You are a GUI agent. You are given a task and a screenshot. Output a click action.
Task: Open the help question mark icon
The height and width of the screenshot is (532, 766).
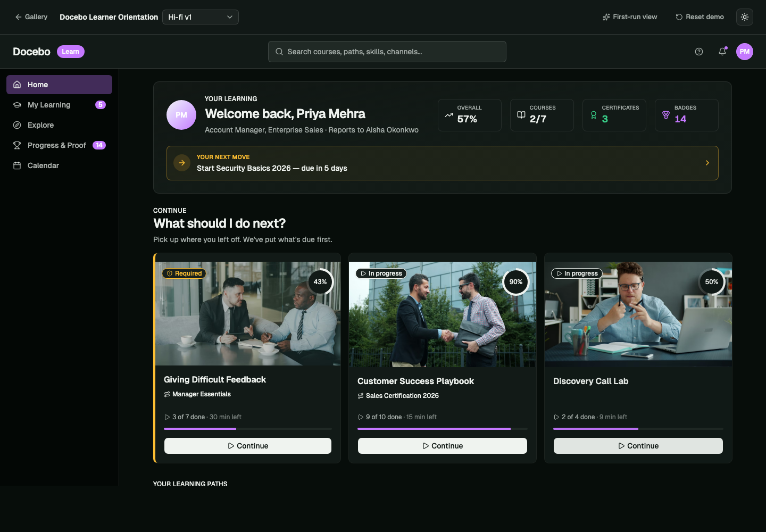pos(699,52)
